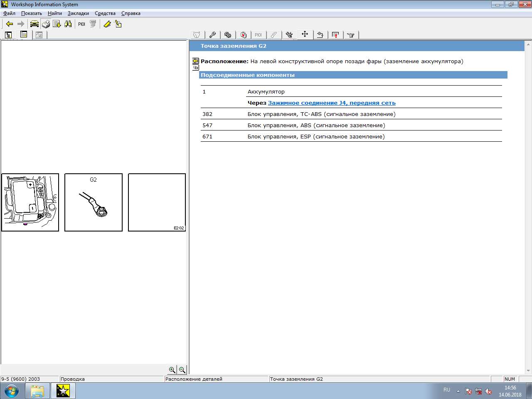Switch to the four-arrow component location tab

click(305, 34)
